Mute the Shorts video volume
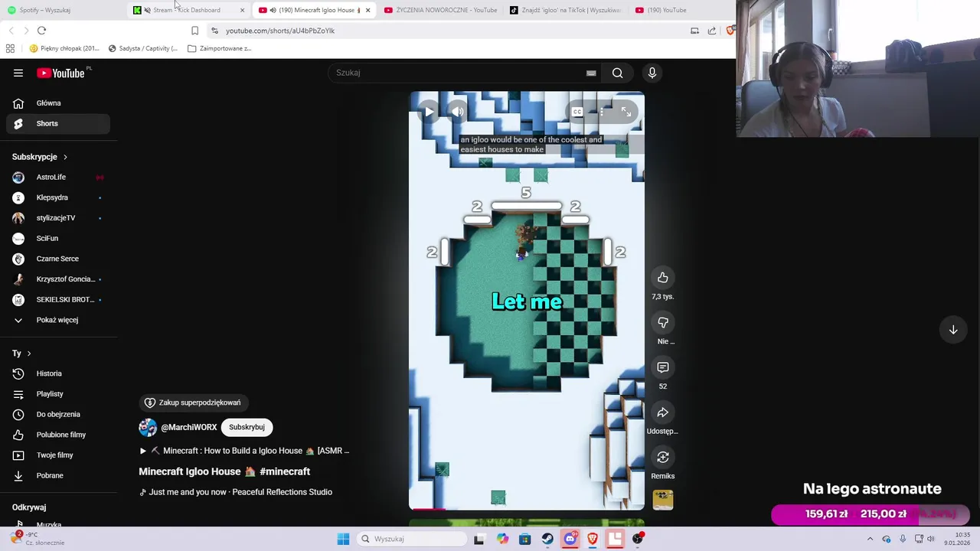The height and width of the screenshot is (551, 980). point(458,112)
